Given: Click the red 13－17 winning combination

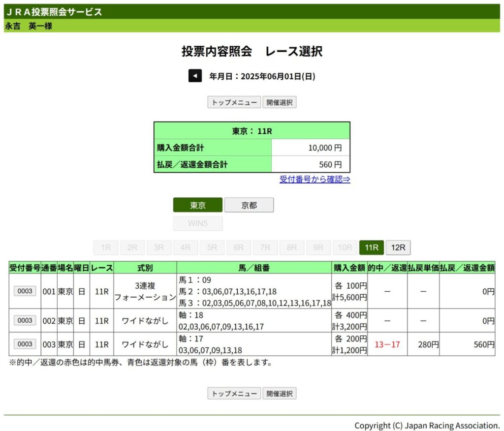Looking at the screenshot, I should (x=387, y=344).
